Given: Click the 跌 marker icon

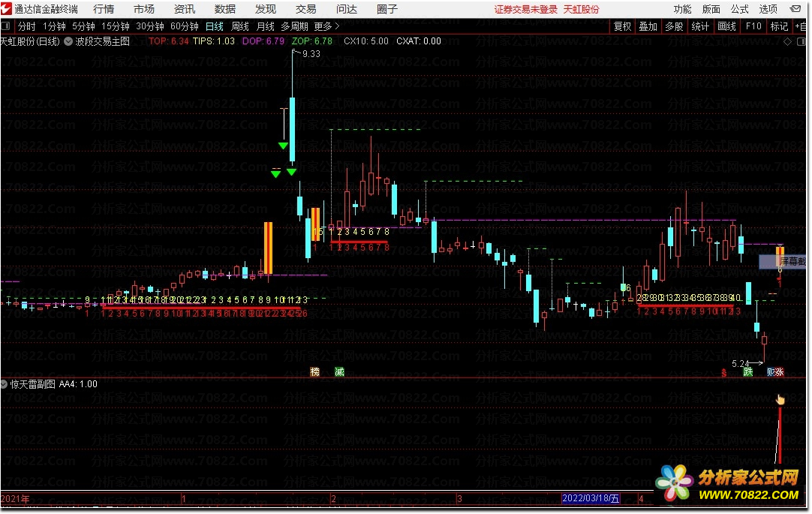Looking at the screenshot, I should click(747, 371).
